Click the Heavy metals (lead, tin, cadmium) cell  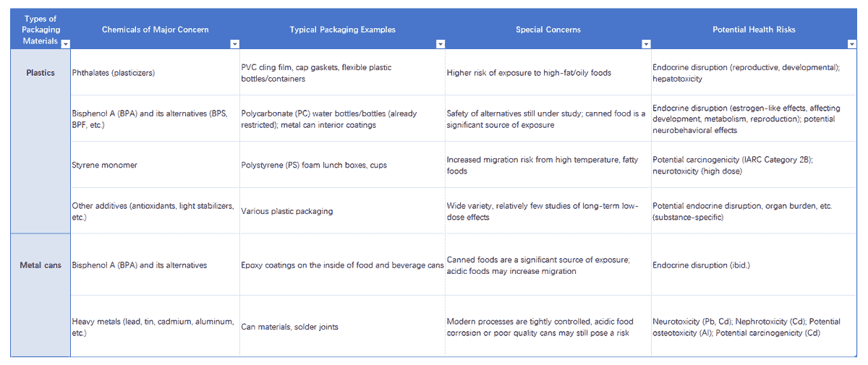point(155,326)
